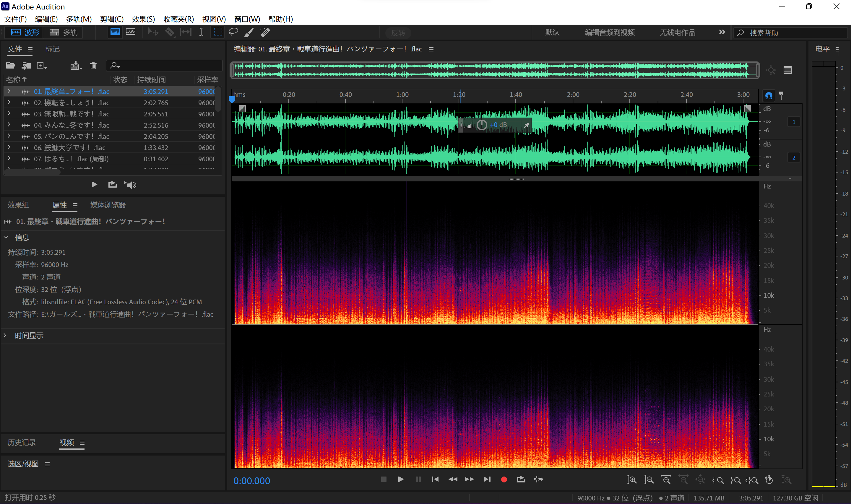
Task: Collapse the 信息 section
Action: tap(6, 237)
